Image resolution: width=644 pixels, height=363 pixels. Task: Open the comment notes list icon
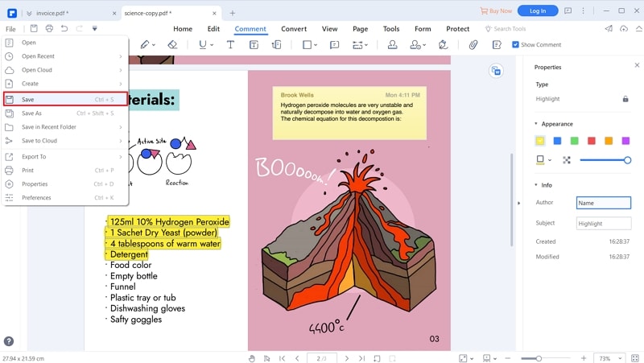pyautogui.click(x=497, y=45)
